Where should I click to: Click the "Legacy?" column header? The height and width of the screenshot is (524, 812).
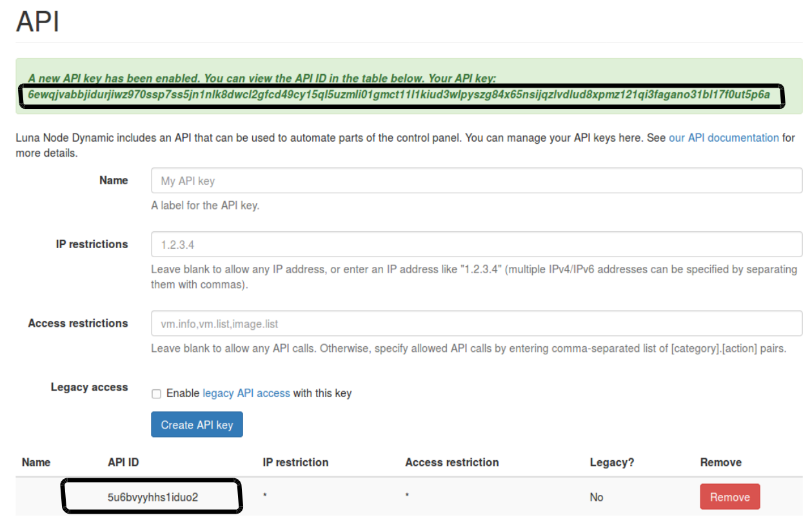point(612,462)
